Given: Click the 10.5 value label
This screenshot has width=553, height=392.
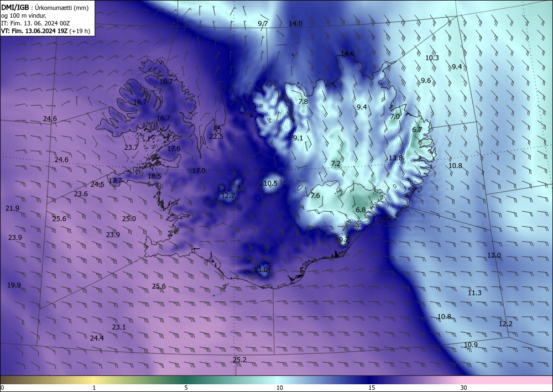Looking at the screenshot, I should (x=270, y=184).
